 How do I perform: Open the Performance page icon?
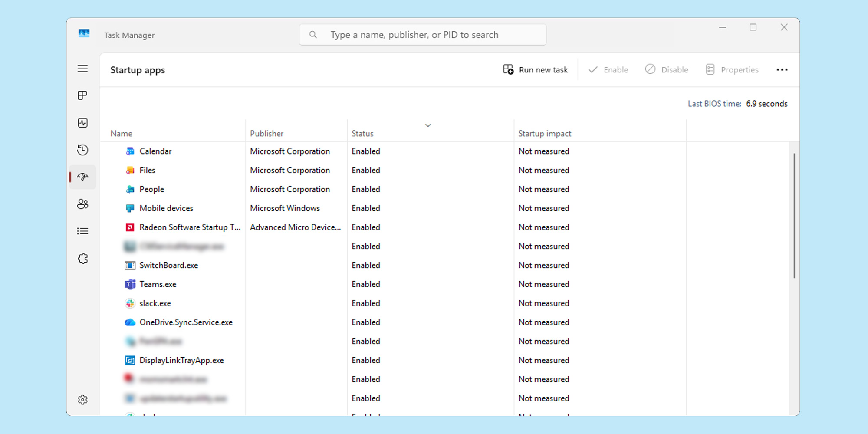click(x=82, y=123)
